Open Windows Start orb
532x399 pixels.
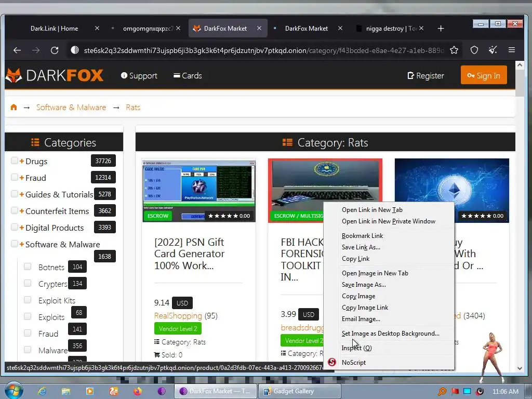[14, 391]
